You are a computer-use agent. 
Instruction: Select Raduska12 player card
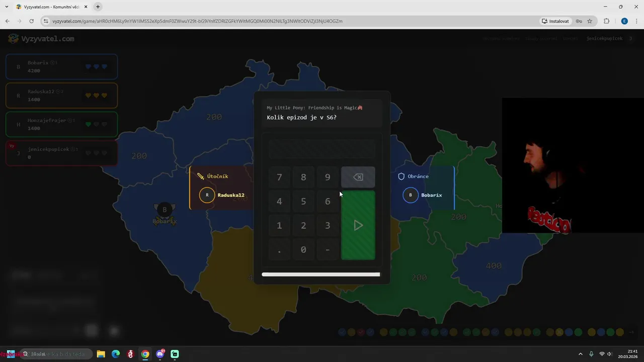click(61, 96)
